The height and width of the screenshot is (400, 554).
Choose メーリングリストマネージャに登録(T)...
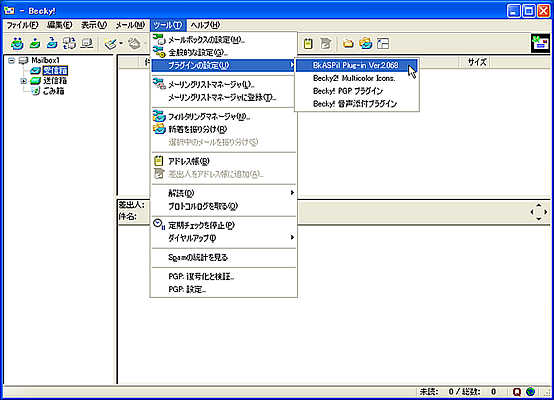click(x=223, y=97)
